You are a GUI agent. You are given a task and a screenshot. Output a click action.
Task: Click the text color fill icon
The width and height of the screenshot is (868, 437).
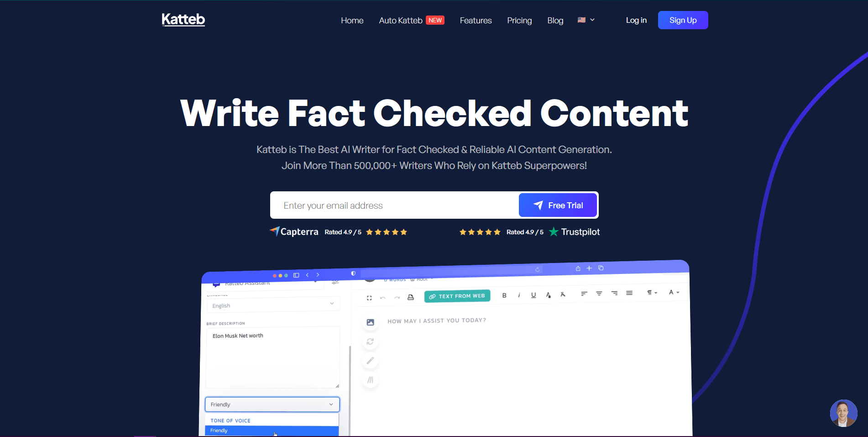(549, 295)
